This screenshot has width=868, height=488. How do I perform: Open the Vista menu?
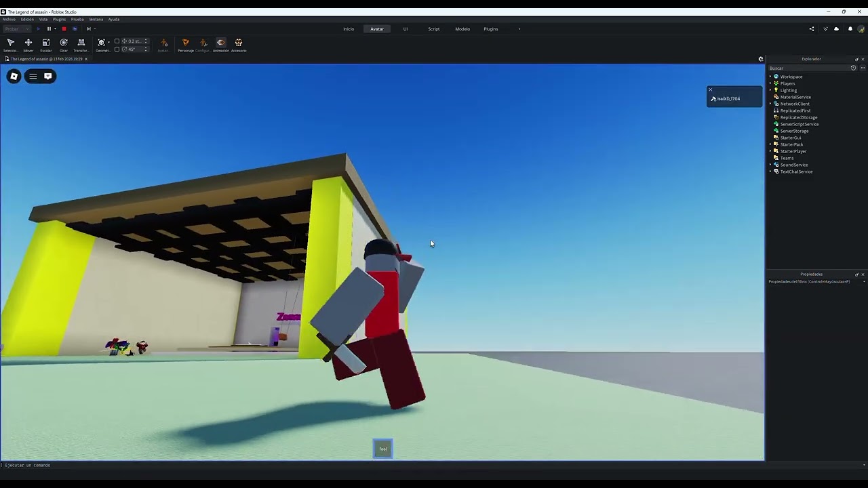tap(43, 19)
